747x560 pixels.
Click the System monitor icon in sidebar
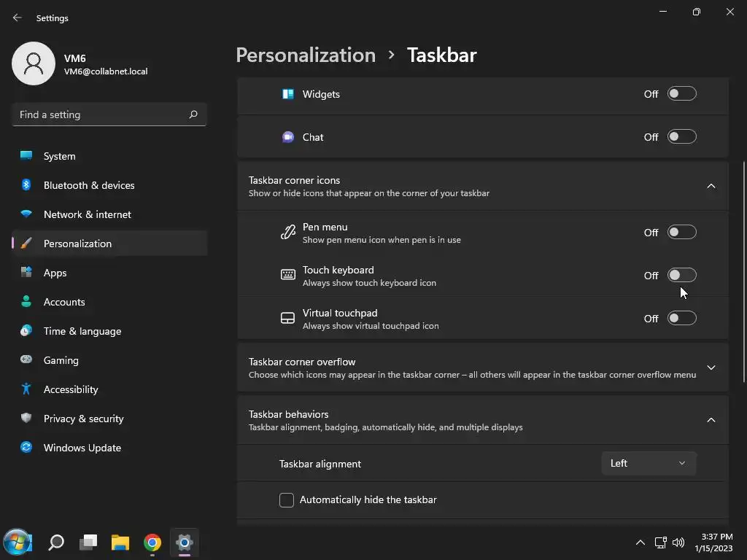(x=26, y=156)
